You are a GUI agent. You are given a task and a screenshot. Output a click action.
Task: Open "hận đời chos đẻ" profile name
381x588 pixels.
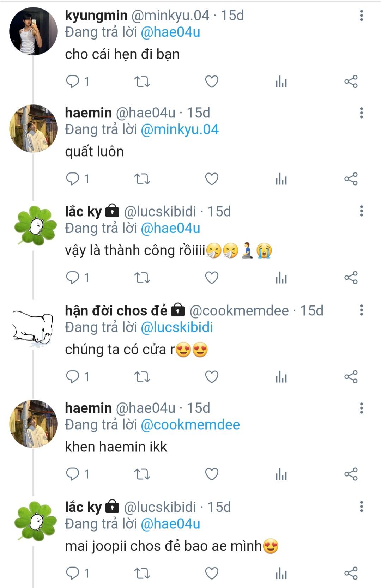[x=116, y=311]
